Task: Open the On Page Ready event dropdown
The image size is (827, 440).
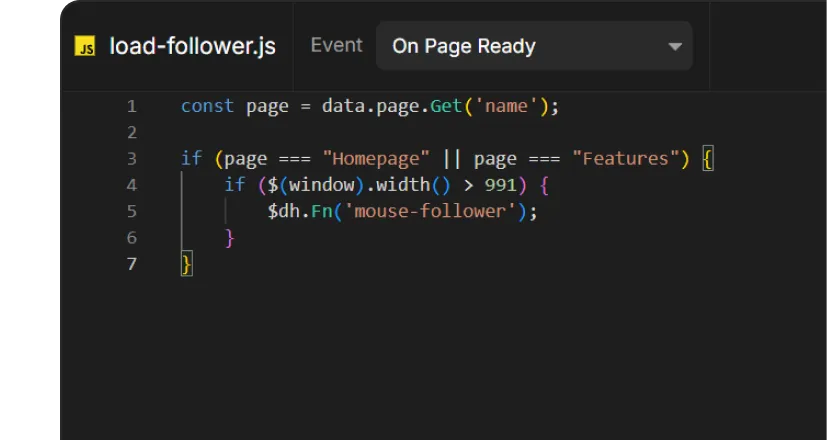Action: coord(534,46)
